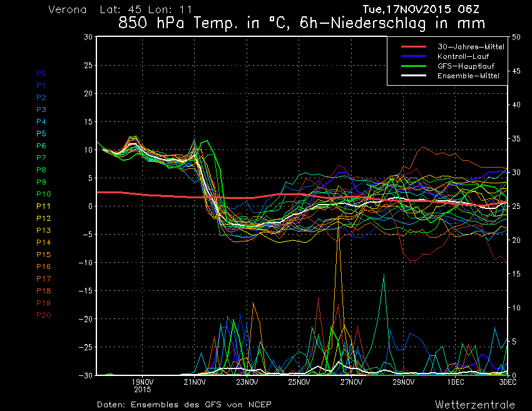This screenshot has height=411, width=532.
Task: Click the Lat: 45 Lon: 11 coordinates
Action: pyautogui.click(x=146, y=9)
